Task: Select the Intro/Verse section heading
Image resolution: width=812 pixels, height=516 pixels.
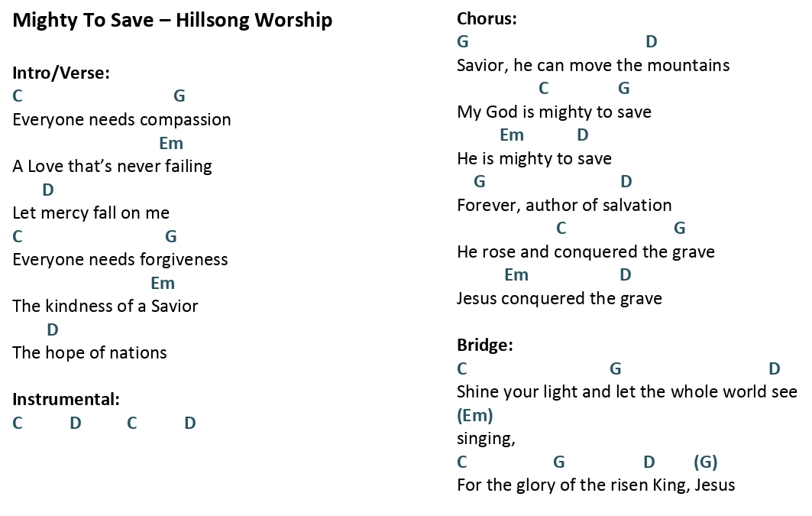Action: click(x=61, y=73)
